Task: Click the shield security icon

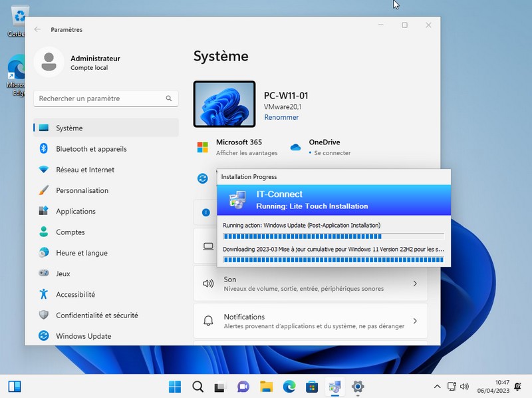Action: click(x=43, y=315)
